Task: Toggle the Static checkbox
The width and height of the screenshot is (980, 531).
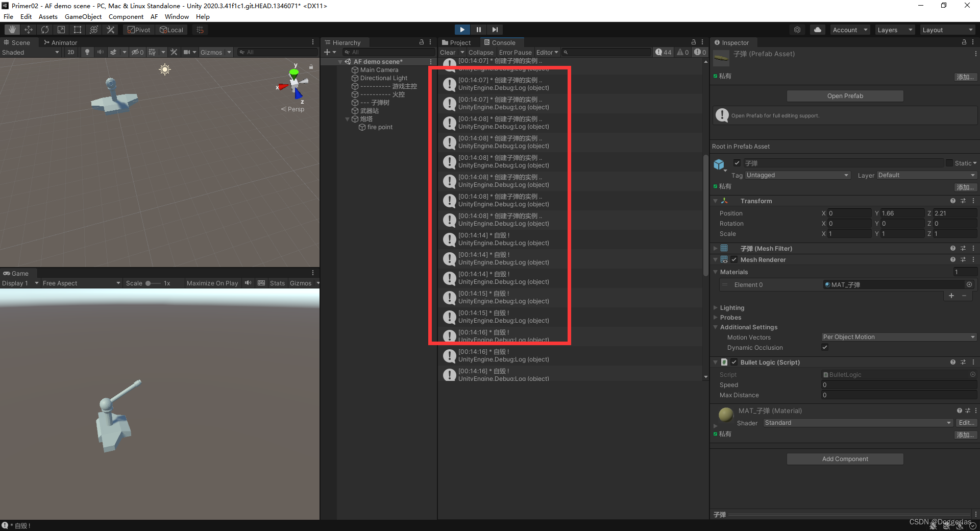Action: click(949, 163)
